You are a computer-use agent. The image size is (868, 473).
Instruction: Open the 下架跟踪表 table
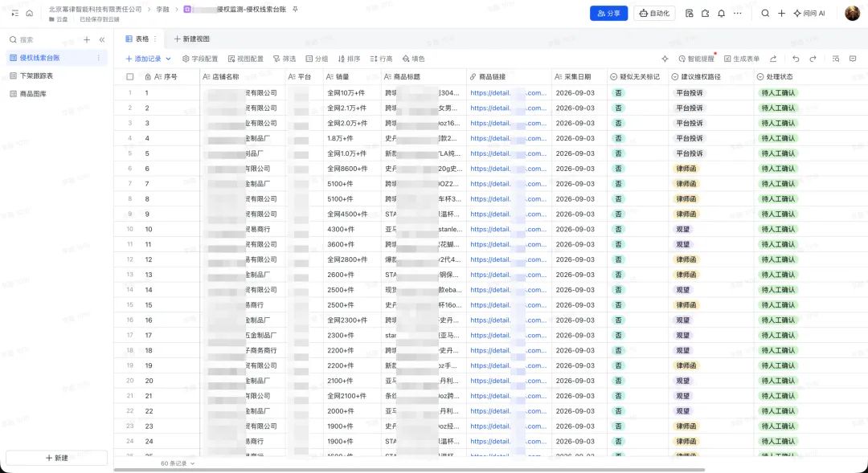tap(56, 75)
